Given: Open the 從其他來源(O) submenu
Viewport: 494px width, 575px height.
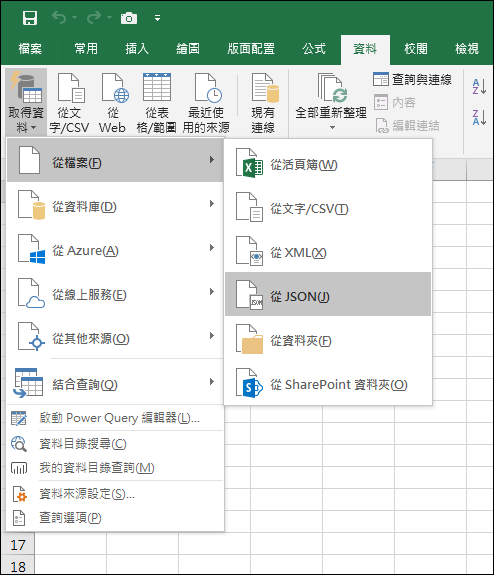Looking at the screenshot, I should 115,336.
